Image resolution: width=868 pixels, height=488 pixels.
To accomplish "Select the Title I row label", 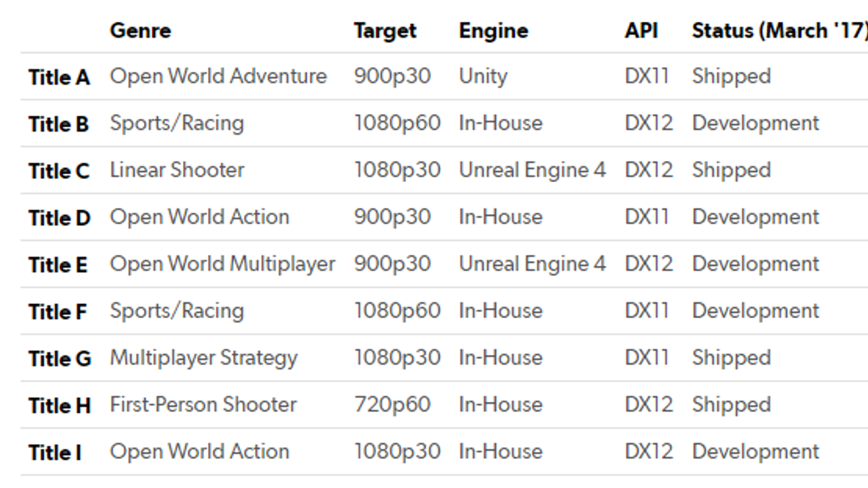I will click(x=55, y=453).
